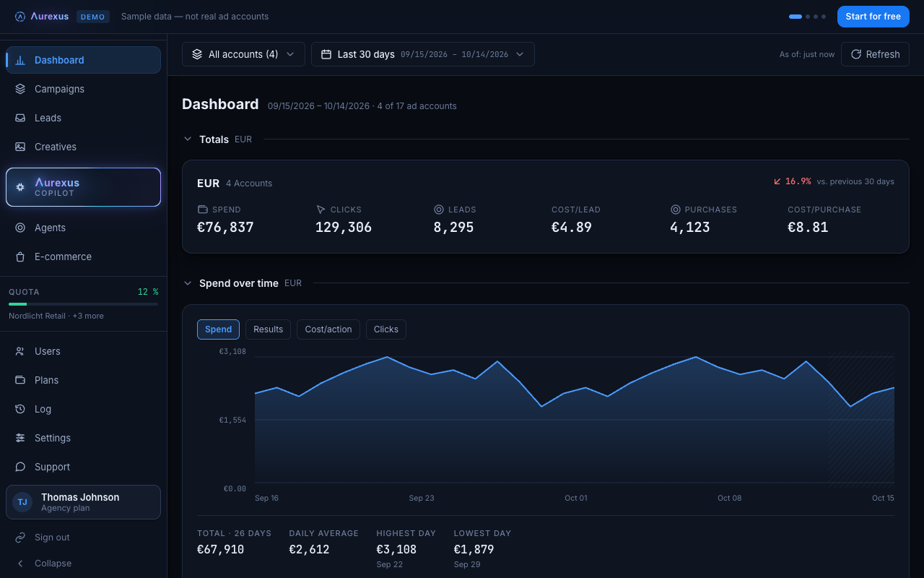The image size is (924, 578).
Task: Click the DEMO badge in header
Action: [93, 17]
